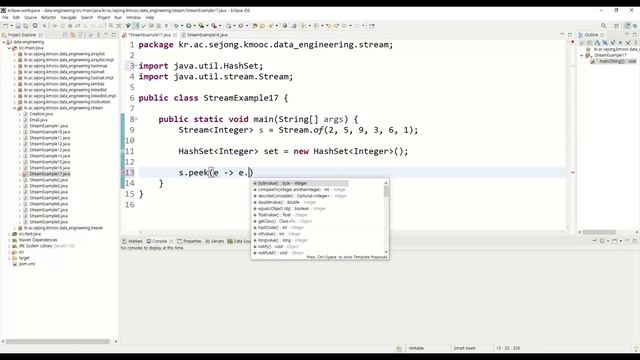Maximize the Project Explorer view
This screenshot has width=640, height=360.
click(114, 35)
